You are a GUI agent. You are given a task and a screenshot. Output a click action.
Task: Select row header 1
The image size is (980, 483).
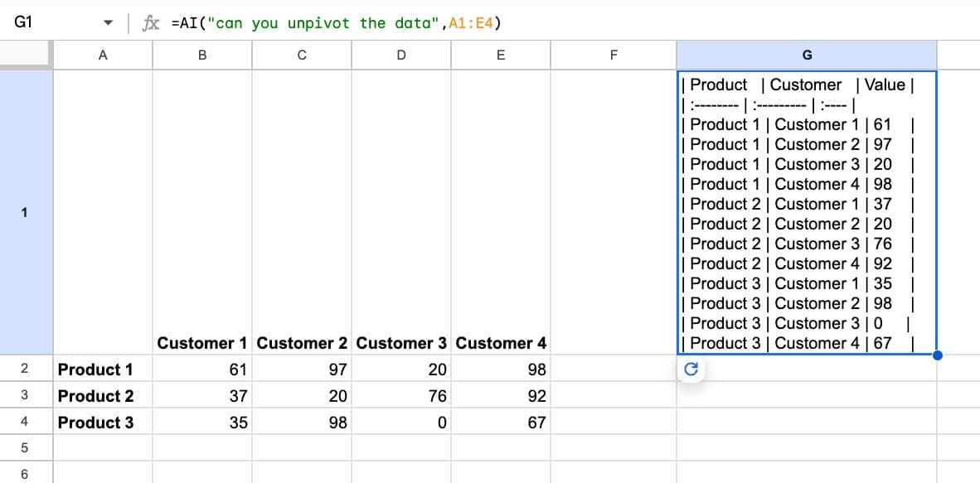coord(26,212)
